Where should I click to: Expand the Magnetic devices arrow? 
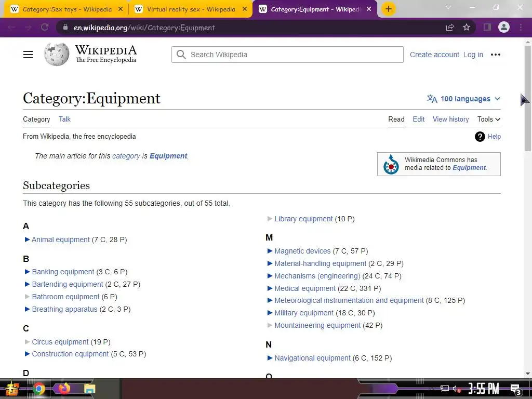point(270,251)
